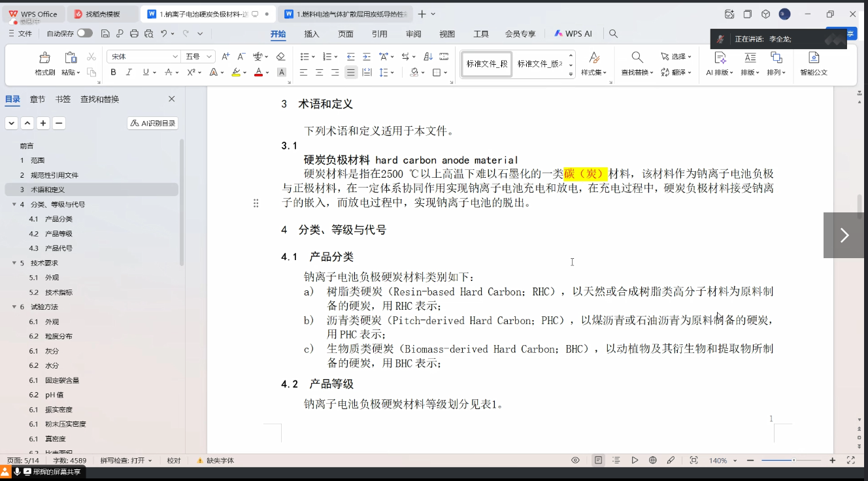Image resolution: width=868 pixels, height=481 pixels.
Task: Click the clear formatting eraser icon
Action: pos(280,57)
